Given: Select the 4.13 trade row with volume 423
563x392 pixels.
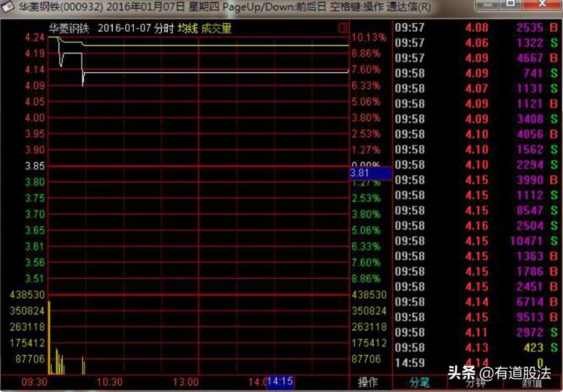Looking at the screenshot, I should click(x=477, y=347).
